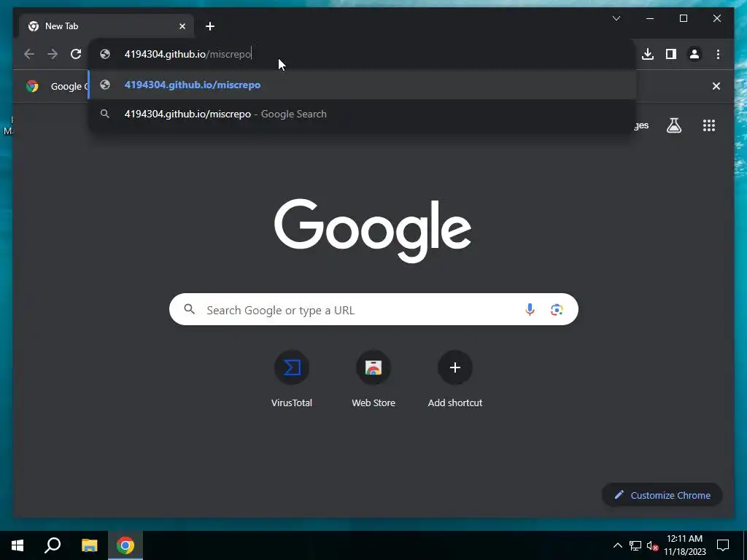747x560 pixels.
Task: Open the Chrome three-dot menu
Action: click(718, 54)
